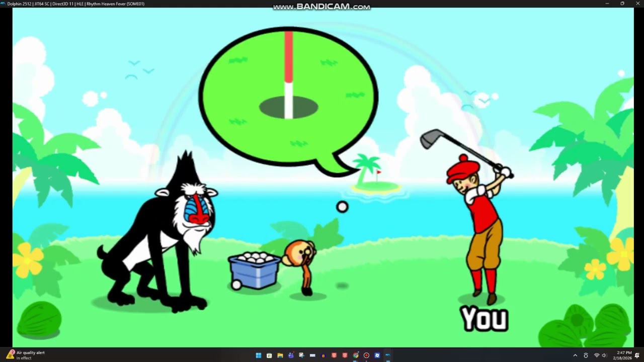The width and height of the screenshot is (644, 362).
Task: Select the Dolphin emulator taskbar icon
Action: click(388, 355)
